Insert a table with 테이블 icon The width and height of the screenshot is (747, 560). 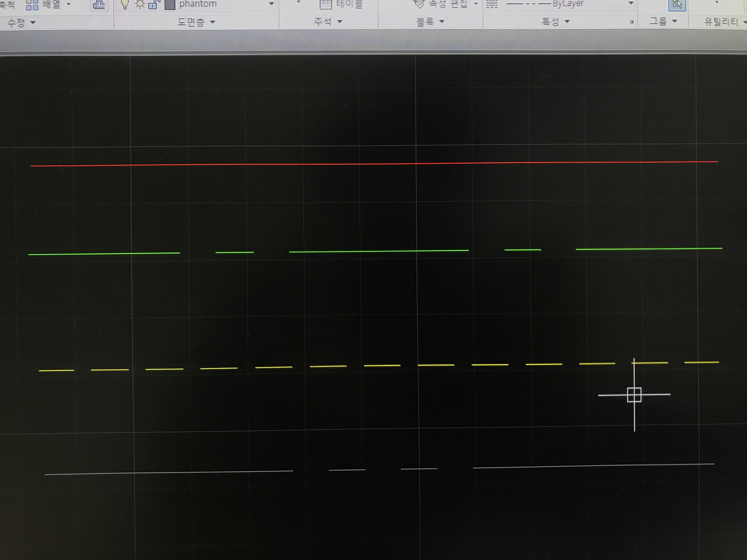tap(326, 4)
